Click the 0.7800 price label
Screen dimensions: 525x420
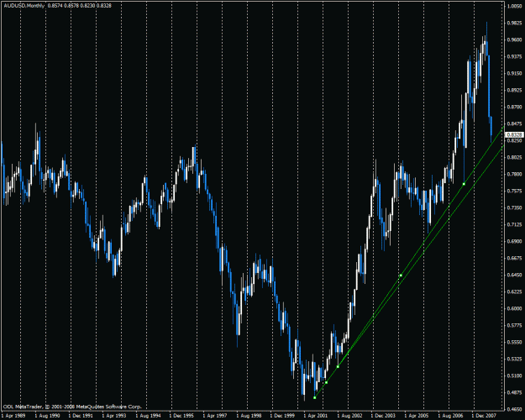click(515, 174)
